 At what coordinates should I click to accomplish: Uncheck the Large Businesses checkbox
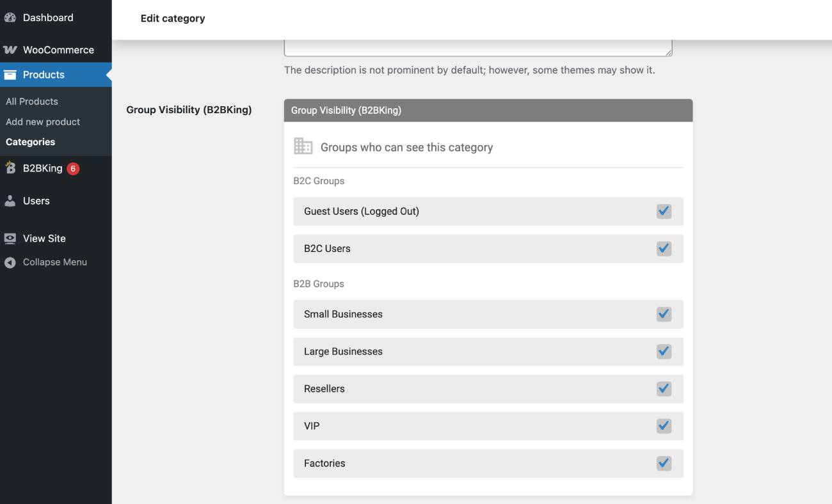(664, 351)
